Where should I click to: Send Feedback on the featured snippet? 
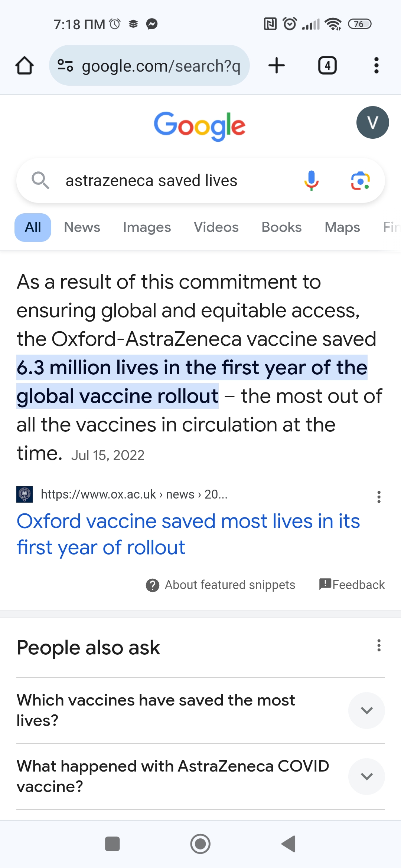[352, 585]
